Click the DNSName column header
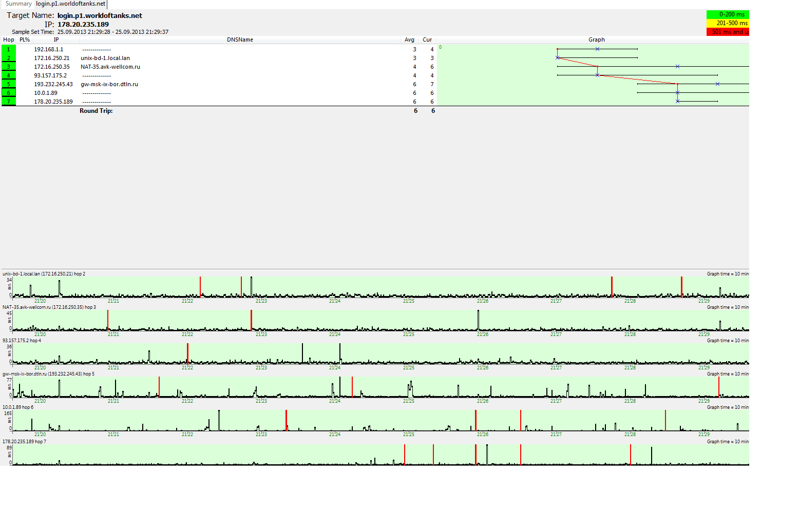This screenshot has height=532, width=799. (240, 40)
